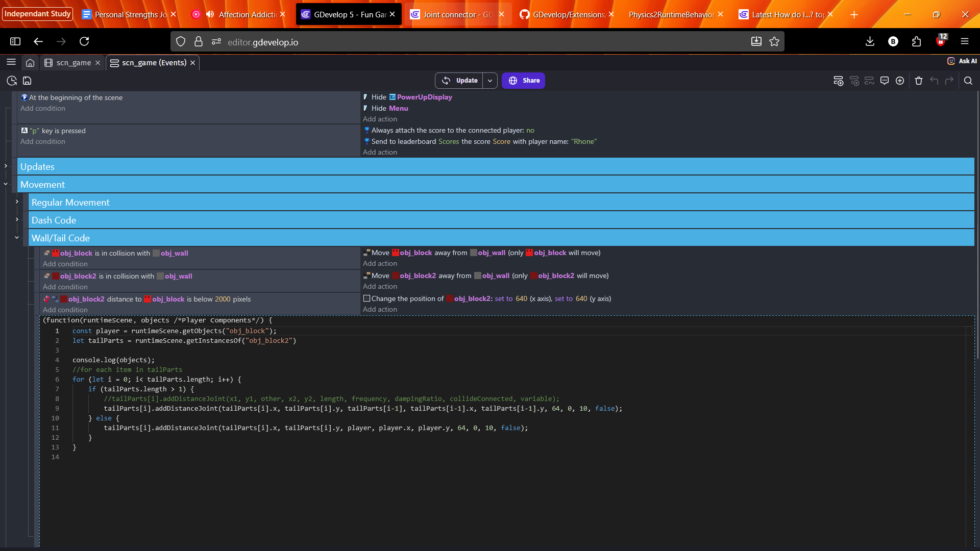
Task: Open the events search magnifier
Action: (968, 81)
